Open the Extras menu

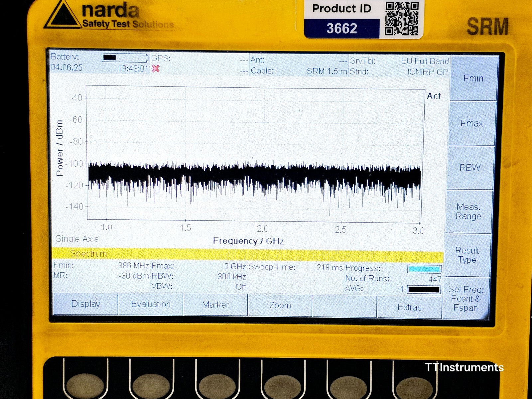(409, 307)
